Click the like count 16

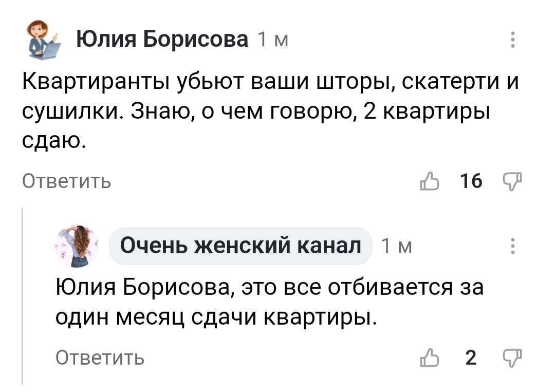(x=471, y=181)
